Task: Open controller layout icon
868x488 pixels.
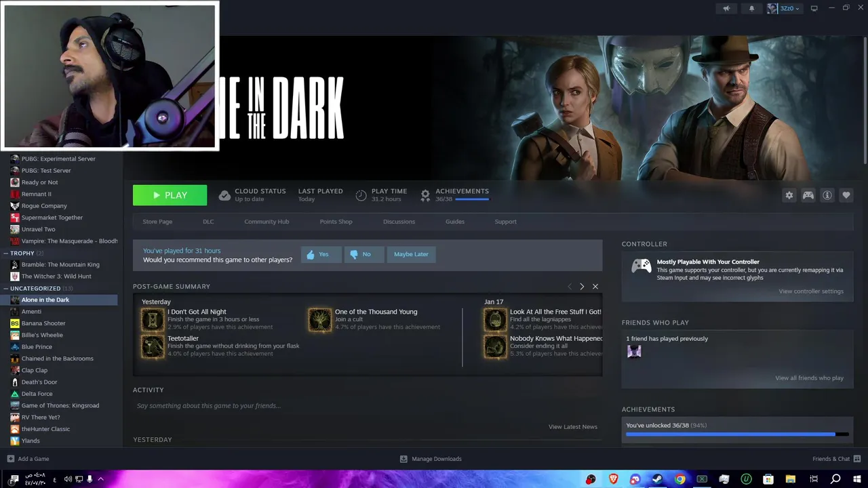Action: pyautogui.click(x=808, y=195)
